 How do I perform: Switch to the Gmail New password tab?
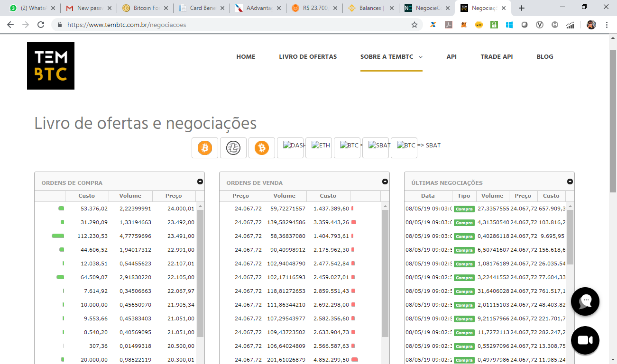[89, 8]
